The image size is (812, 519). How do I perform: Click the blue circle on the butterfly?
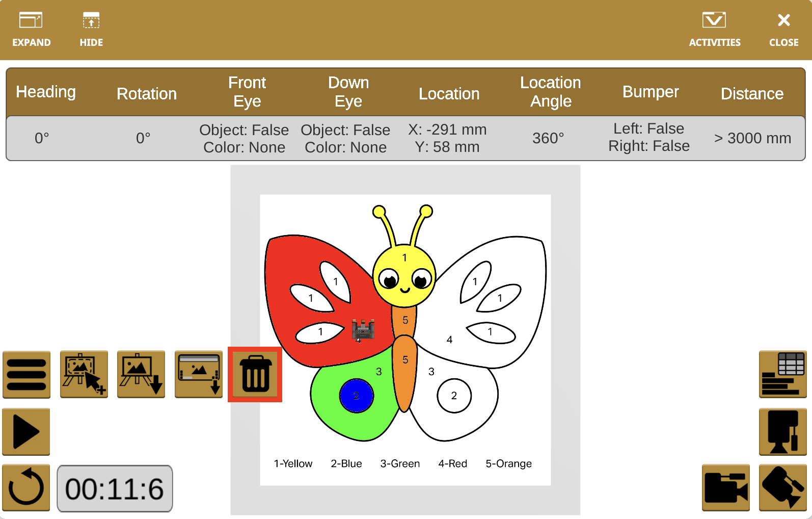tap(357, 396)
